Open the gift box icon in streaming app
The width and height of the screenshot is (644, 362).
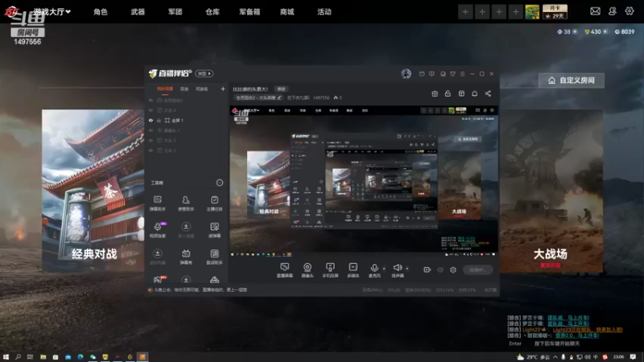(x=435, y=93)
